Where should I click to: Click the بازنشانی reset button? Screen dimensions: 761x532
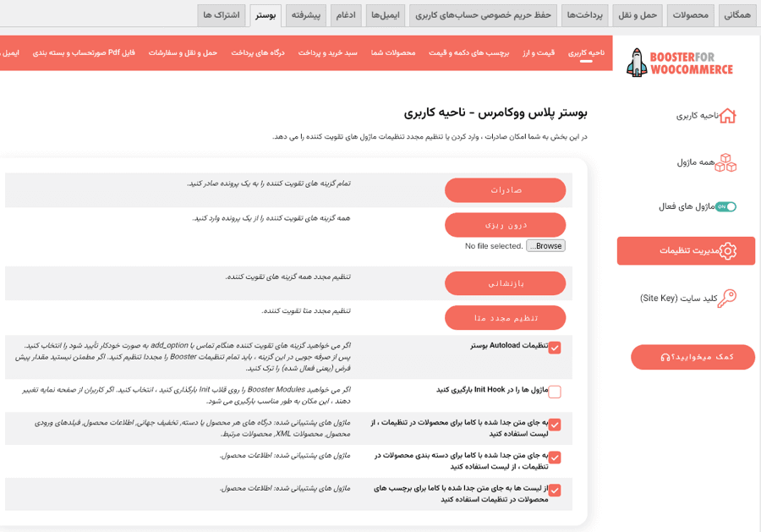pos(506,283)
